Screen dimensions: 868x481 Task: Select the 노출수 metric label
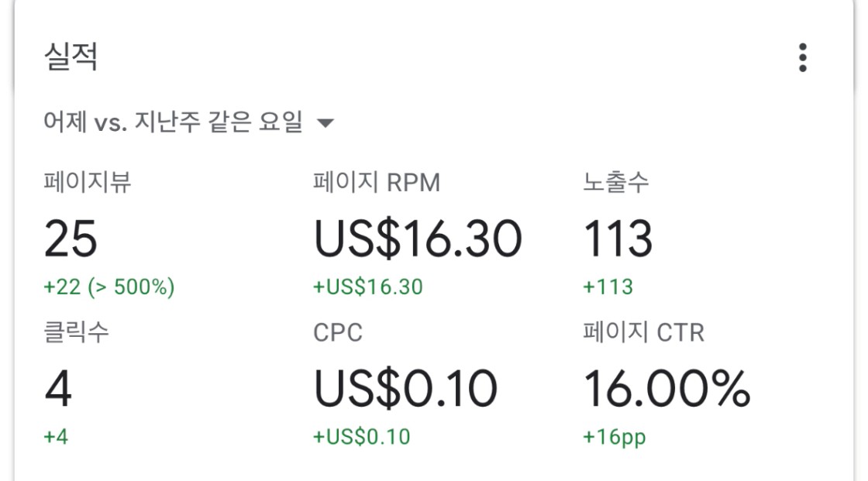616,183
